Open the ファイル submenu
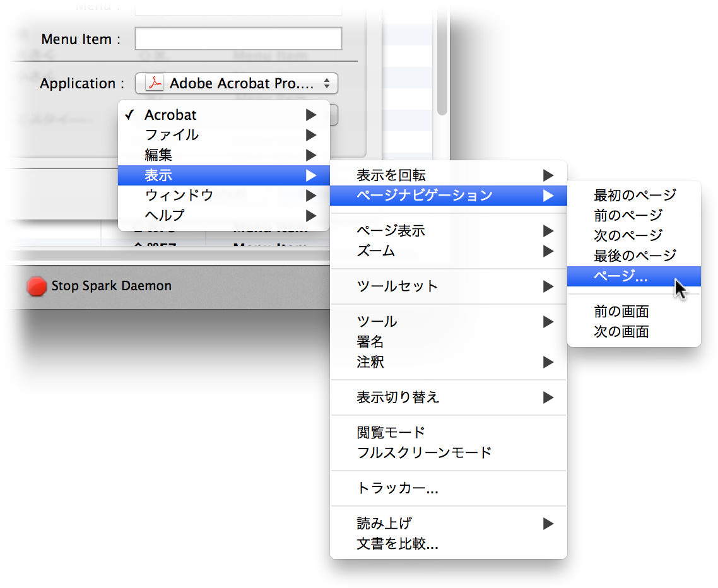 click(x=223, y=134)
